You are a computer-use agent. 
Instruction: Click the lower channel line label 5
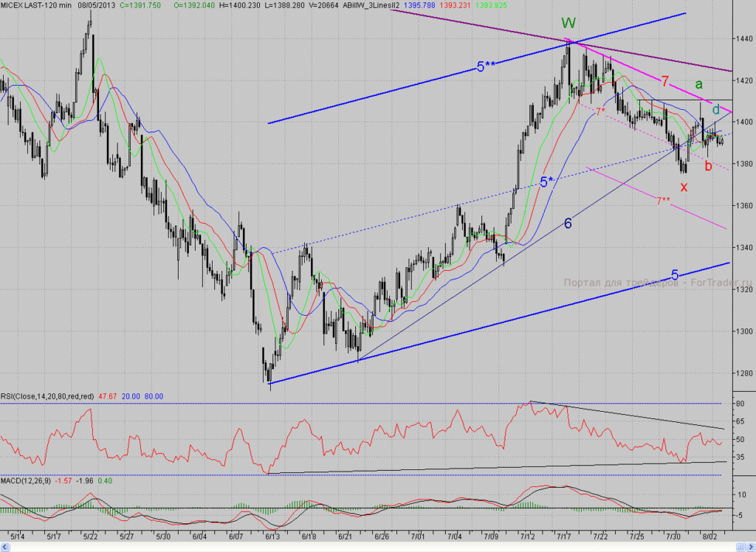click(675, 275)
